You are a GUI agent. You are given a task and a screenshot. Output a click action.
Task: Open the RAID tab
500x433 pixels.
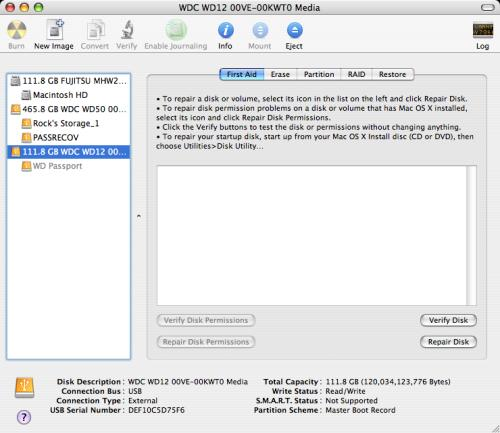click(356, 74)
